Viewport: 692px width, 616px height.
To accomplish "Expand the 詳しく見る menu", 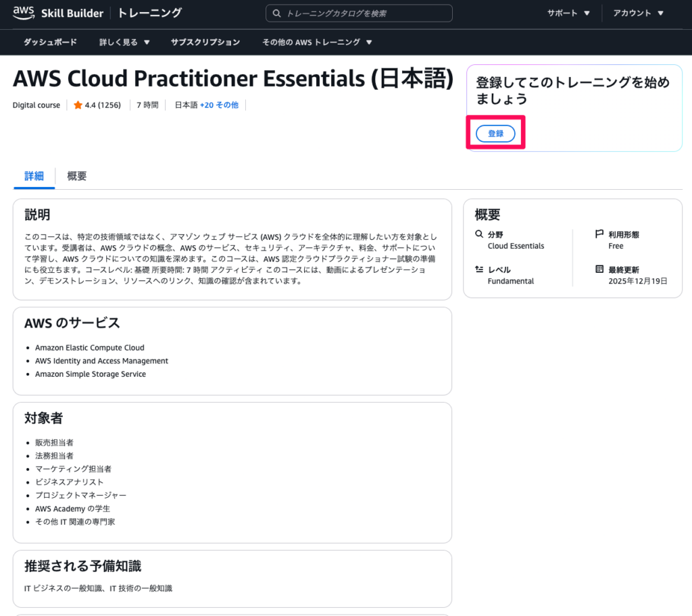I will pyautogui.click(x=124, y=42).
